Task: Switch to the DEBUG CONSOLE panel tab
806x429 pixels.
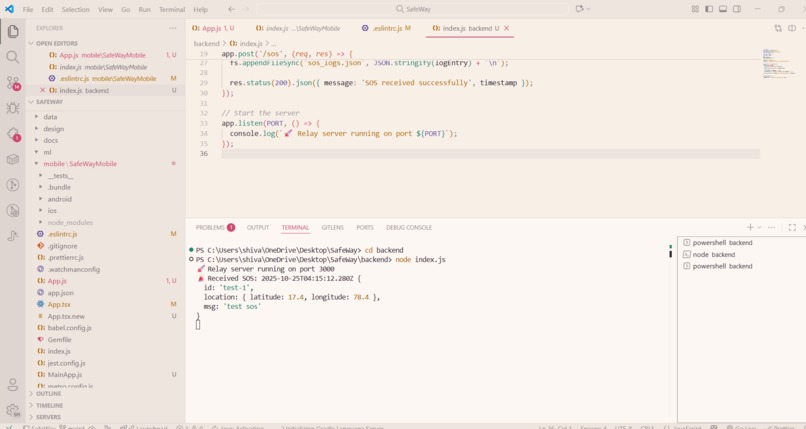Action: [x=409, y=227]
